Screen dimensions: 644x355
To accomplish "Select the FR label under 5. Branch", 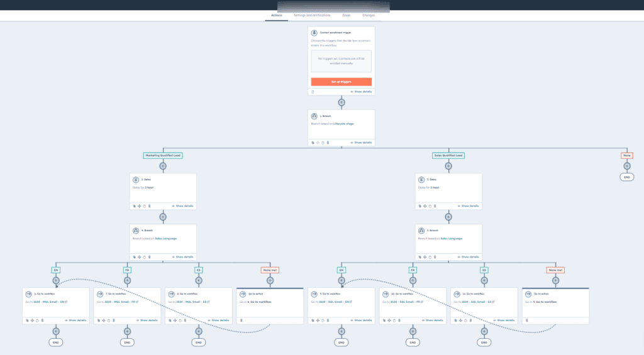I will (x=413, y=270).
